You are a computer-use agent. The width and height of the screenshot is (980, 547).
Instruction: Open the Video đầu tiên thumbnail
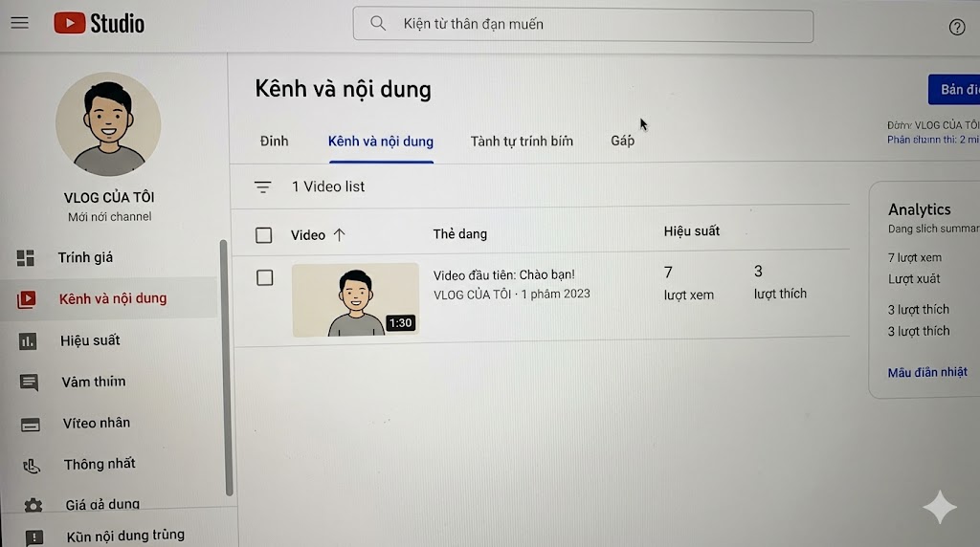[x=355, y=299]
